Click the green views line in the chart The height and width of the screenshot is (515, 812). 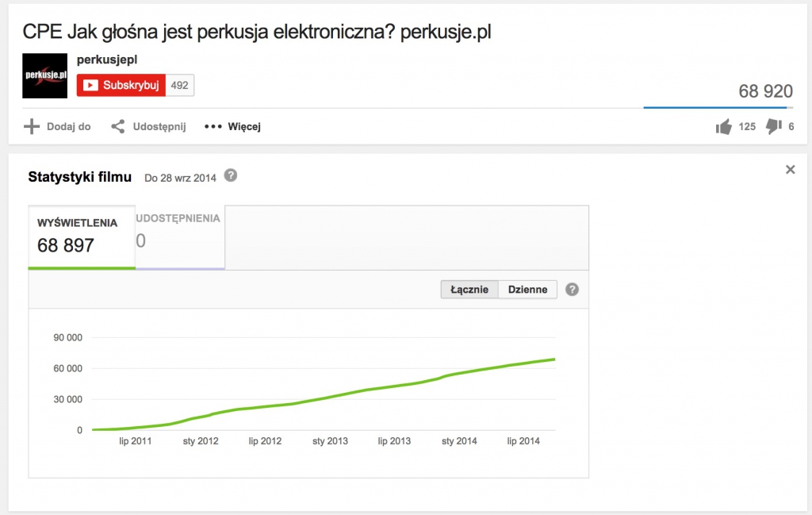pyautogui.click(x=333, y=392)
